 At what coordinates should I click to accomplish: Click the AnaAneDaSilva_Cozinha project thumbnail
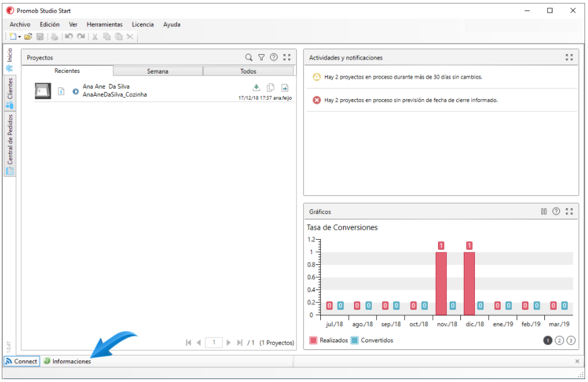click(43, 91)
